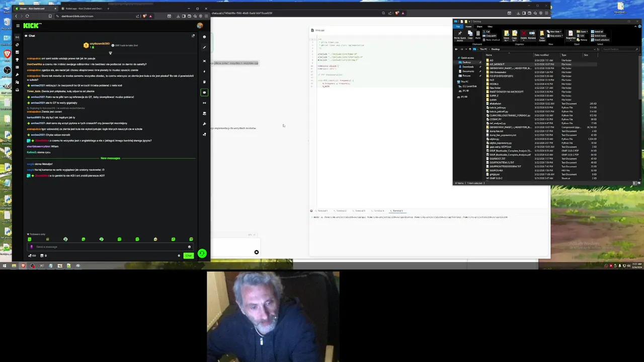
Task: Open File menu in Explorer
Action: coord(458,27)
